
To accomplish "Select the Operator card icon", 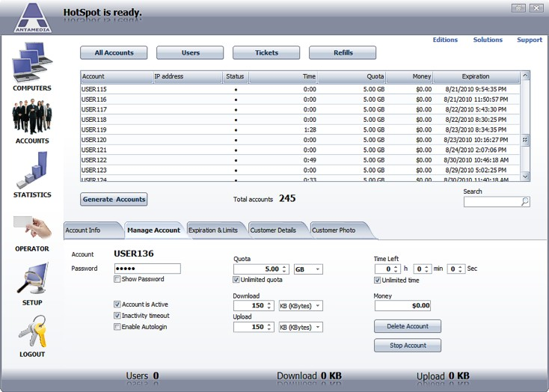I will point(32,227).
